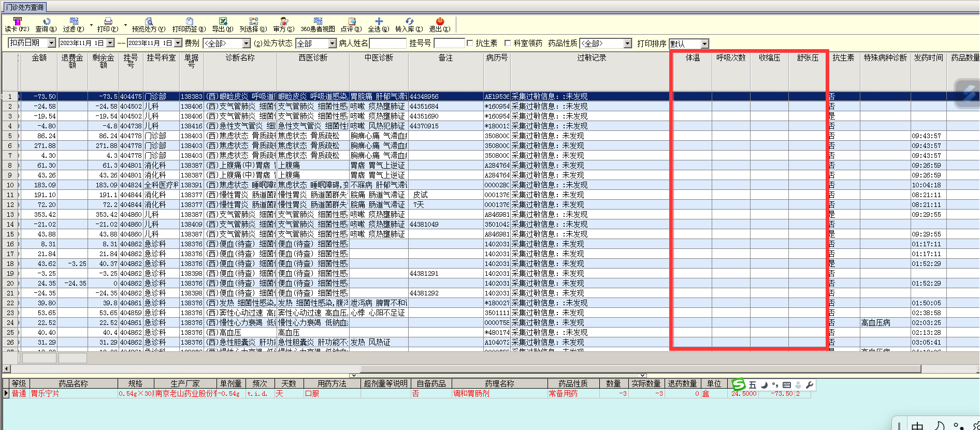The width and height of the screenshot is (980, 430).
Task: Click the 南京老山药业 manufacturer cell
Action: click(x=185, y=394)
